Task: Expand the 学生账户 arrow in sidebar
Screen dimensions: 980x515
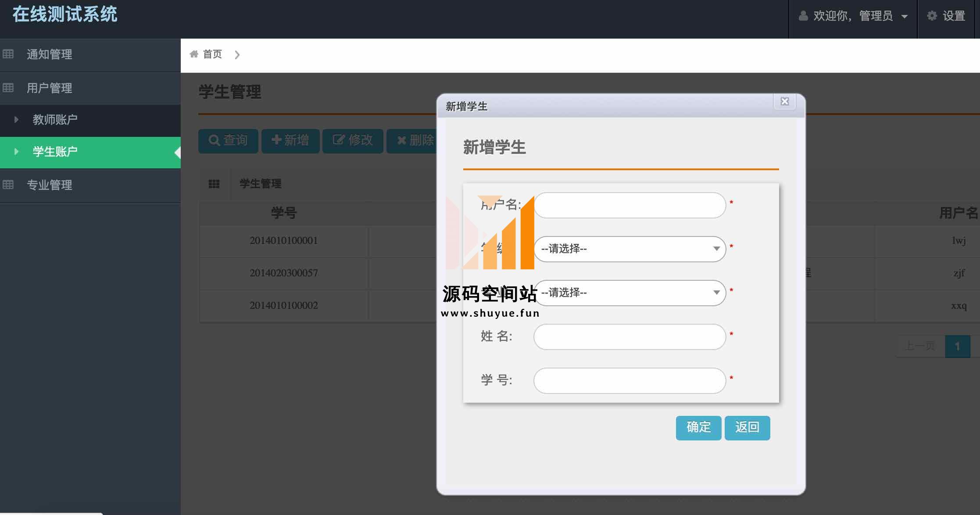Action: point(16,151)
